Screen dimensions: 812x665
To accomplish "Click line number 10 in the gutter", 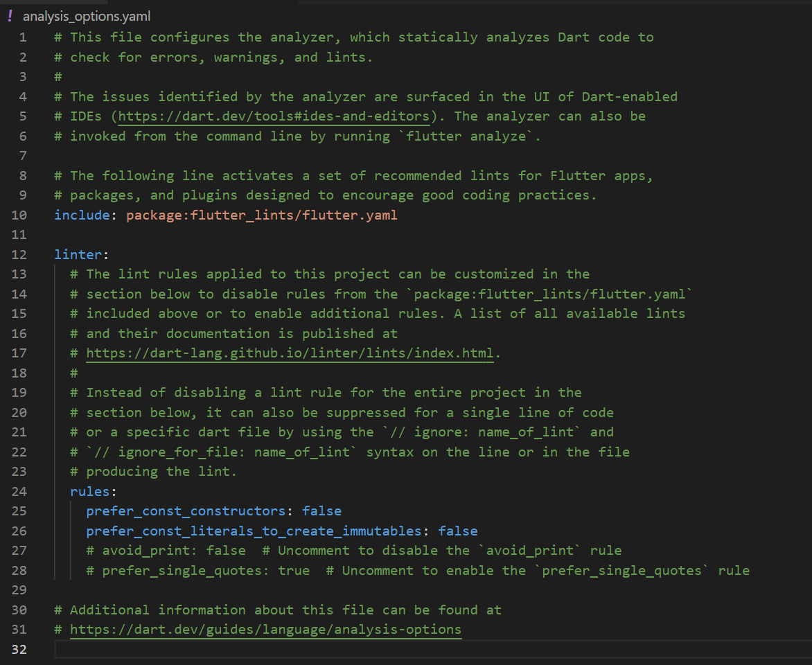I will click(x=19, y=215).
